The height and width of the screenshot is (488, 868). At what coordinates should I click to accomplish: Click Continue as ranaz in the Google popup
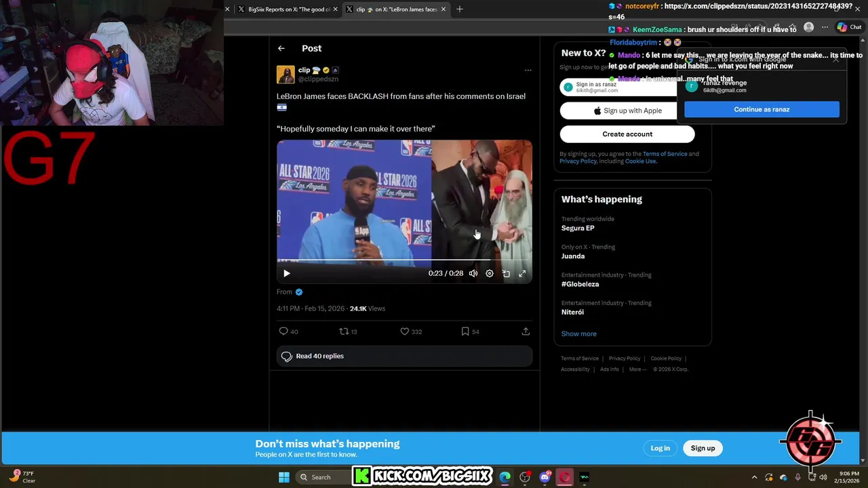[x=762, y=109]
